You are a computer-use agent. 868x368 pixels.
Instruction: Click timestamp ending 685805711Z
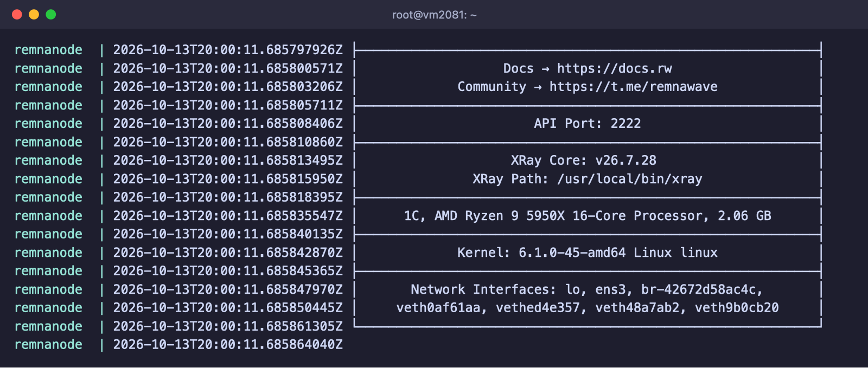point(228,105)
